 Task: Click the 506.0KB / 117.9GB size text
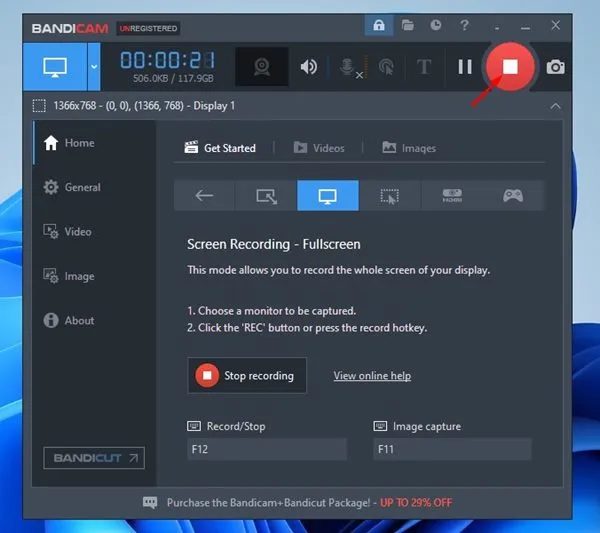173,78
